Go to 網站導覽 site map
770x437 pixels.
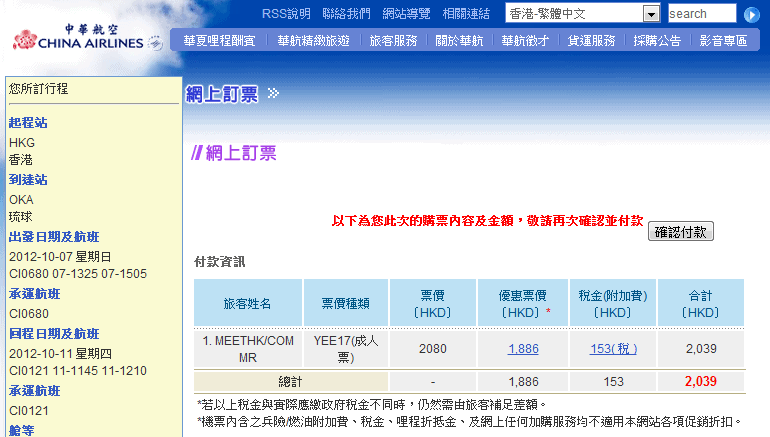[406, 14]
